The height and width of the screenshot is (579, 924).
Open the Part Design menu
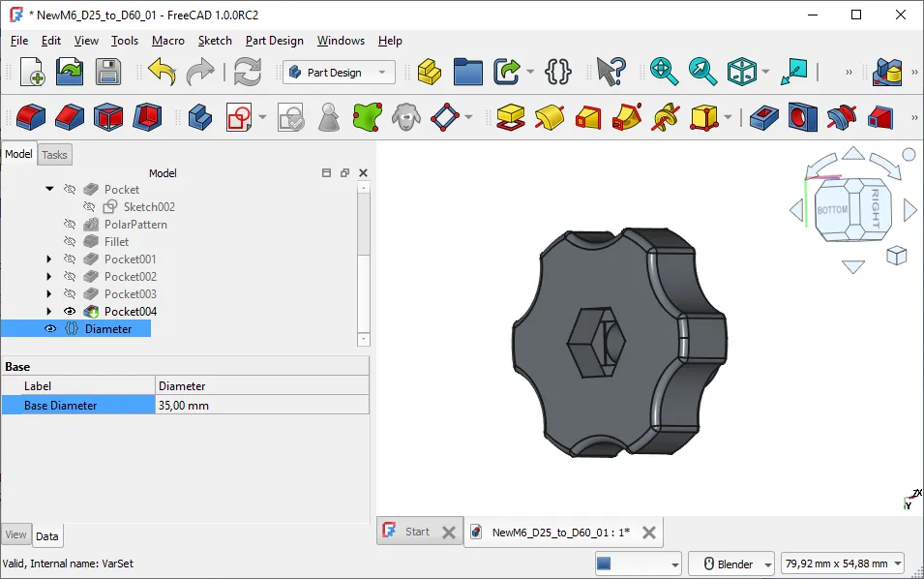pyautogui.click(x=274, y=41)
